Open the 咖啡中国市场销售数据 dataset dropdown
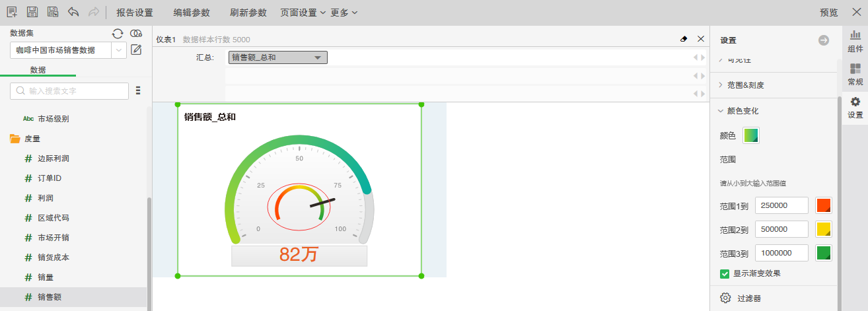 click(x=119, y=50)
